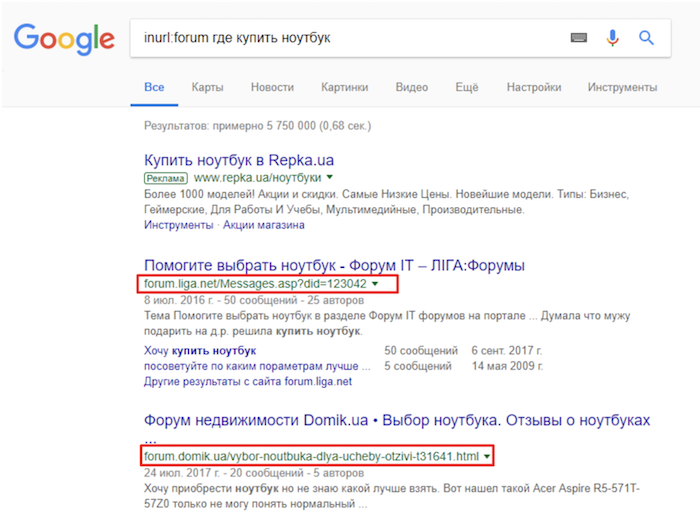Open the top-bar Инструменты search tools
Screen dimensions: 700x512
(622, 87)
